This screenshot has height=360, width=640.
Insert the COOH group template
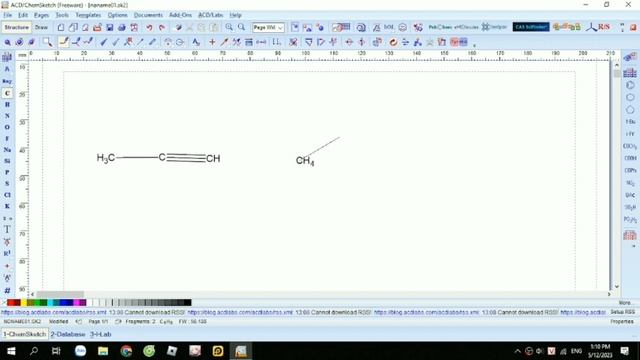pos(630,158)
